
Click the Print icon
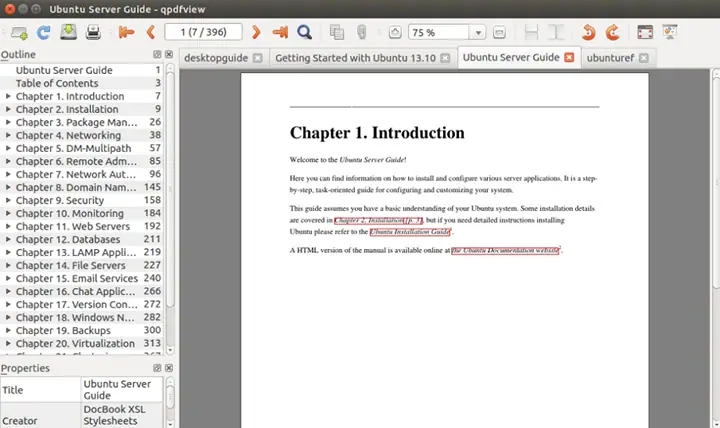tap(93, 33)
